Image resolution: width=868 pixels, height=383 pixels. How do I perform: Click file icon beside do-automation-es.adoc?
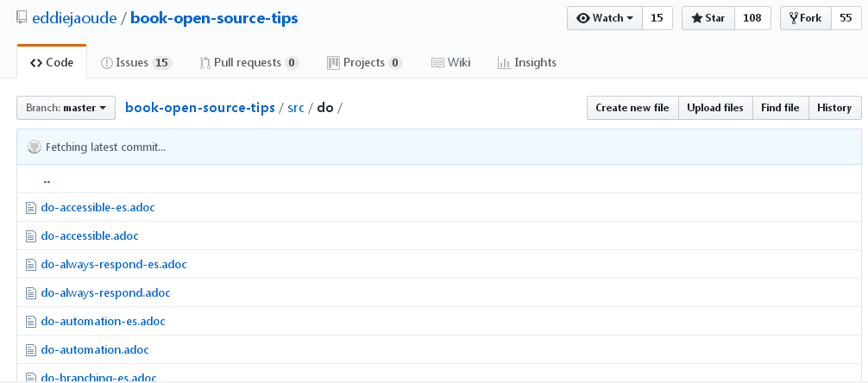[31, 322]
